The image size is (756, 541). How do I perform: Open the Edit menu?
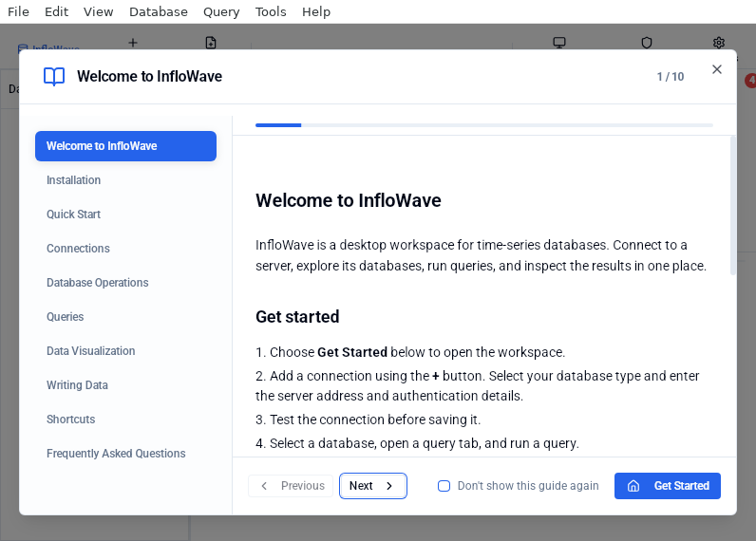(x=56, y=11)
